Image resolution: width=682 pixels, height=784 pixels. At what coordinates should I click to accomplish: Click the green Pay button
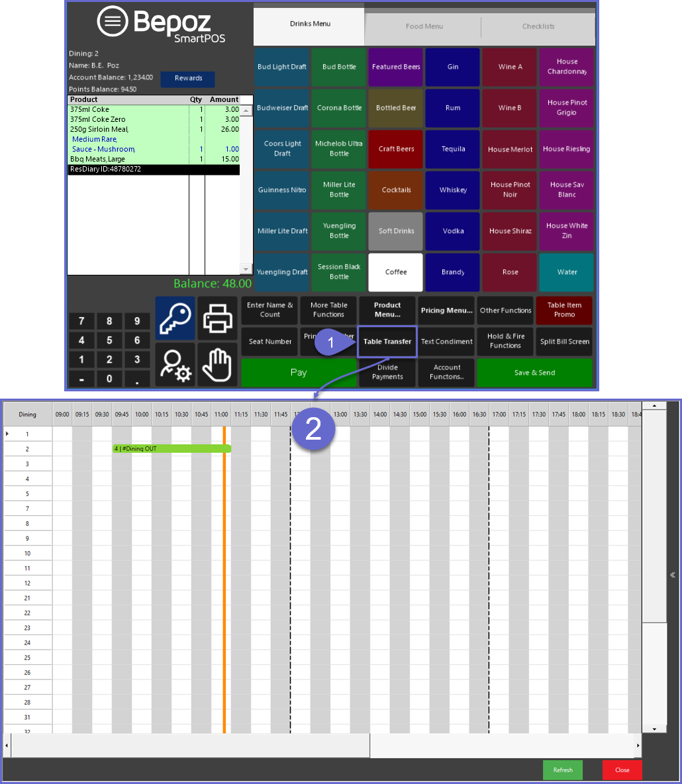click(299, 373)
